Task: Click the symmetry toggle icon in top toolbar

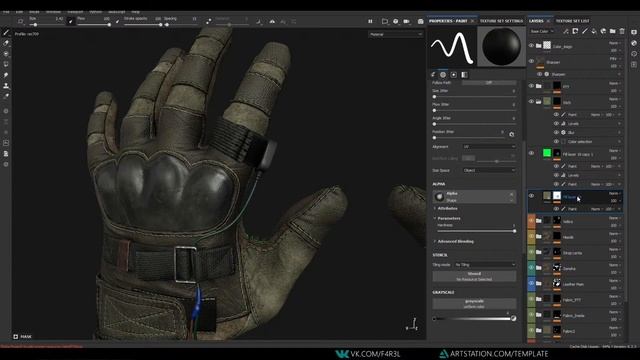Action: pyautogui.click(x=272, y=21)
